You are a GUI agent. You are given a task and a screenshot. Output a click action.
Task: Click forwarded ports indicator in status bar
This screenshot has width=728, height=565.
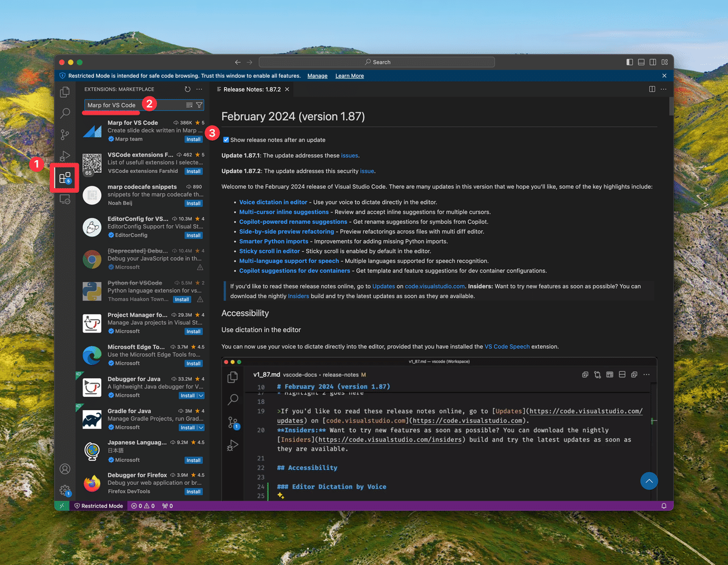(x=167, y=506)
